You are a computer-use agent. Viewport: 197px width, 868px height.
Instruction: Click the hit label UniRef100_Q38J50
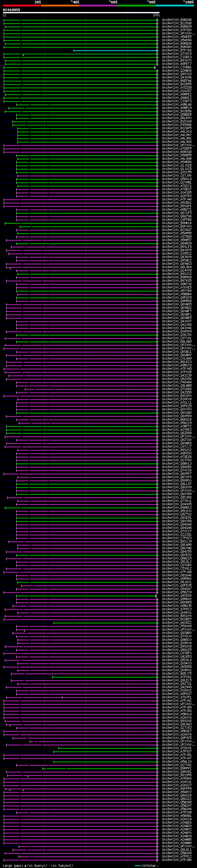click(x=177, y=335)
